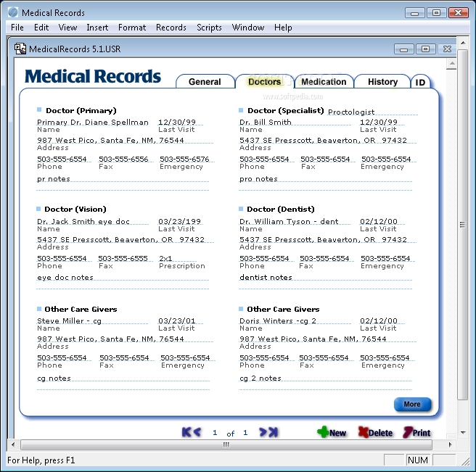The width and height of the screenshot is (476, 472).
Task: Switch to the Medication tab
Action: pyautogui.click(x=323, y=82)
